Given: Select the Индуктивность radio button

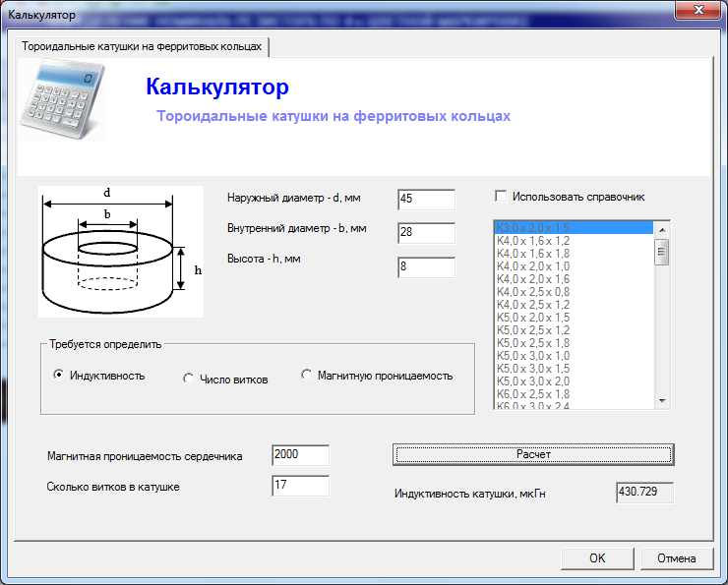Looking at the screenshot, I should click(x=58, y=375).
